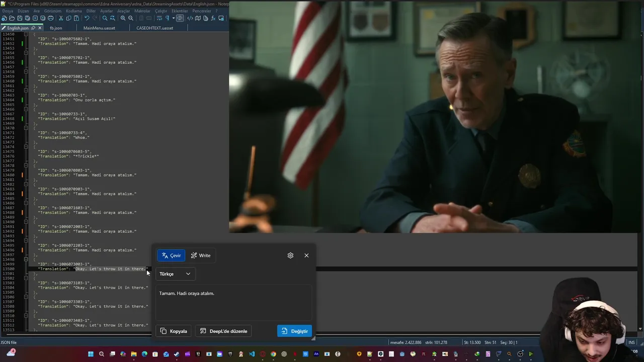Click the INS mode indicator in status bar
The width and height of the screenshot is (644, 362).
631,342
